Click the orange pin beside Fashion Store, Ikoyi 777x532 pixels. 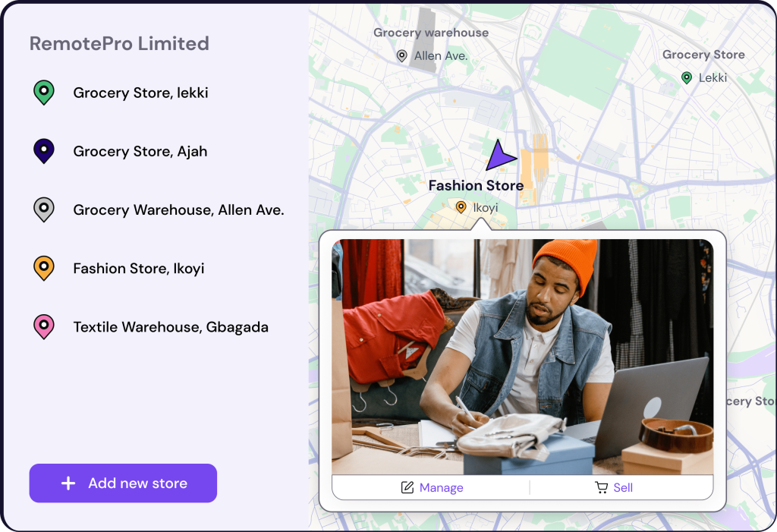point(43,268)
